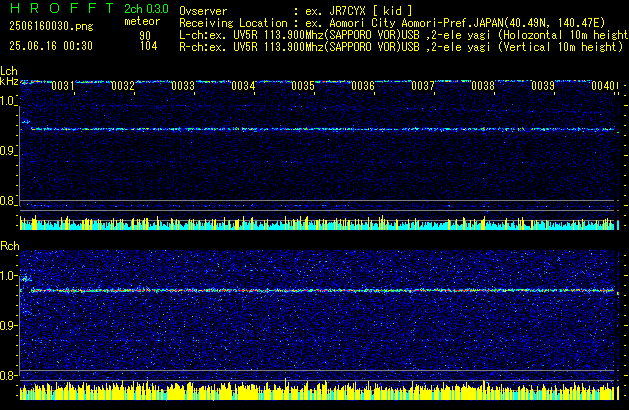Select the R-ch UV5R receiver description line

[401, 47]
